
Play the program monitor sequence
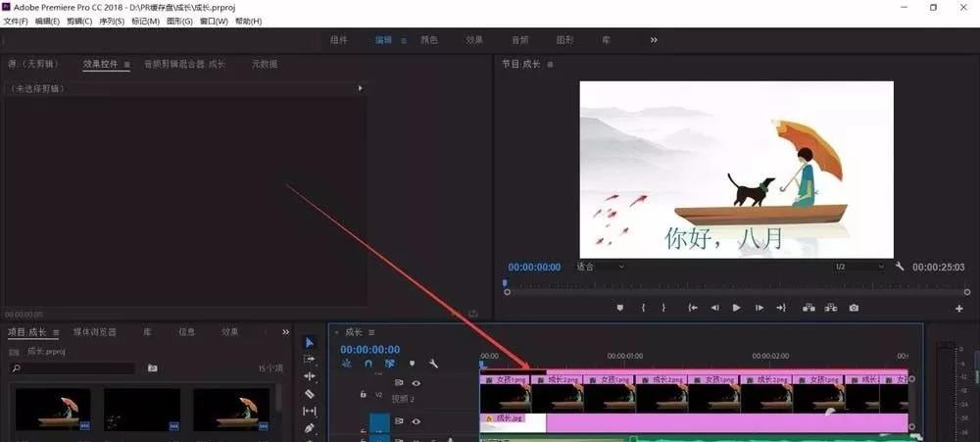[736, 308]
